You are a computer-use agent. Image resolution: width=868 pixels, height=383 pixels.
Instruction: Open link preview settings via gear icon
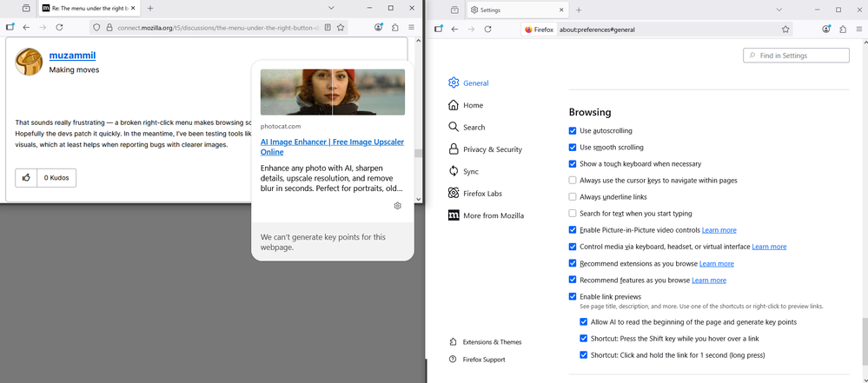point(397,206)
